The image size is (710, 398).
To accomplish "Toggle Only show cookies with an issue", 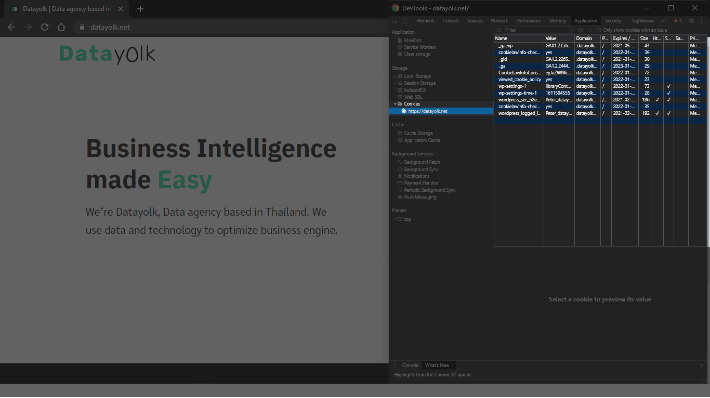I will coord(599,30).
